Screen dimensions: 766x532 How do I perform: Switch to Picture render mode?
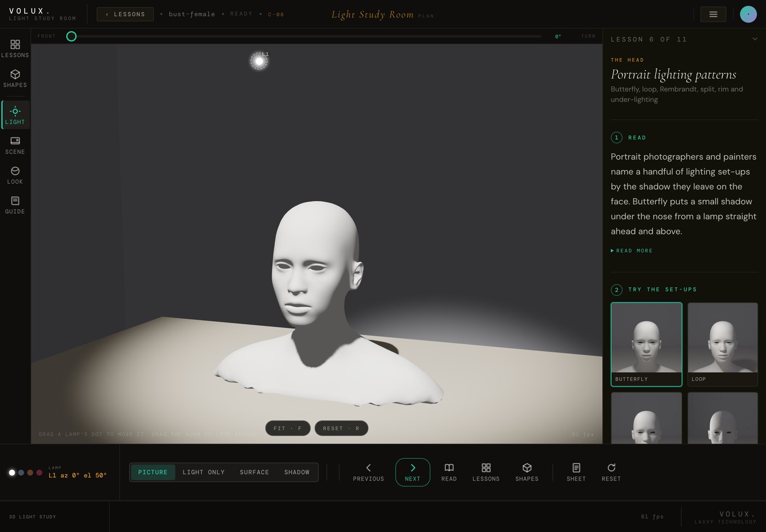click(x=153, y=472)
